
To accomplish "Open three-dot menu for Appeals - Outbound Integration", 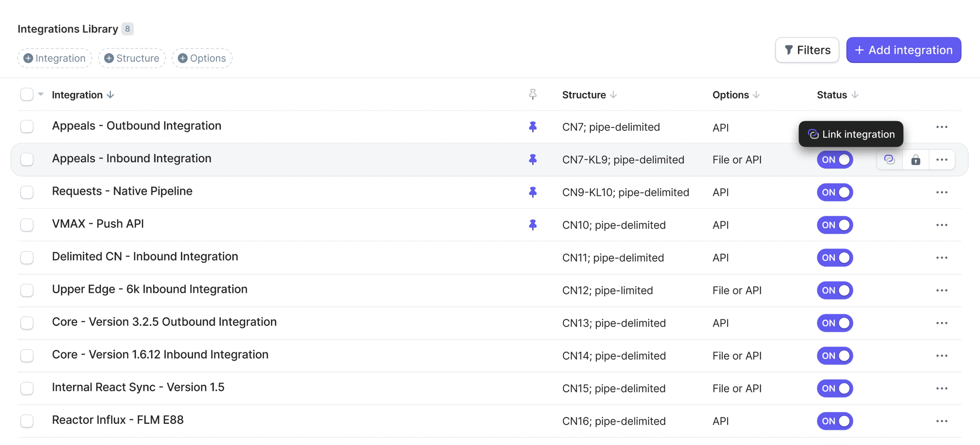I will [941, 127].
